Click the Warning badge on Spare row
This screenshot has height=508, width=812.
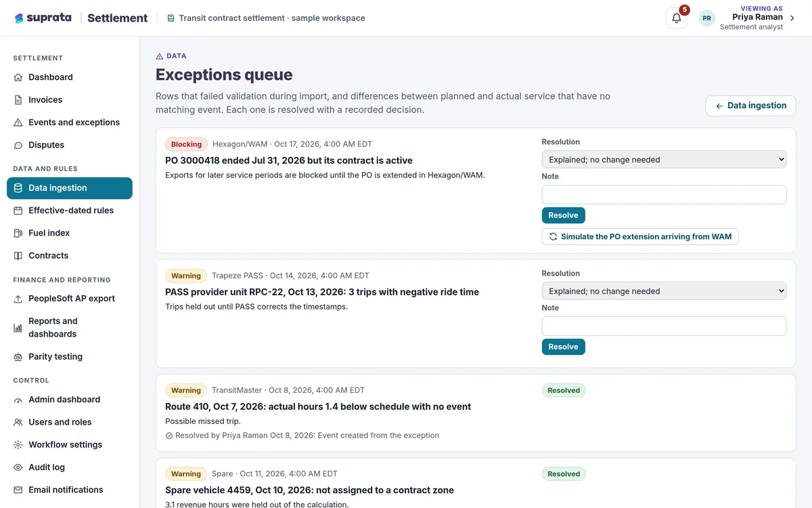(186, 474)
